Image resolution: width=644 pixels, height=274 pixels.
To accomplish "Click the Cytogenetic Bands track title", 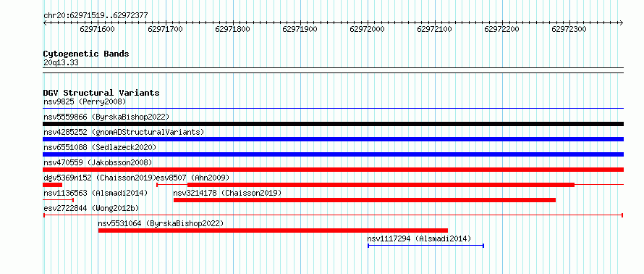I will click(86, 54).
